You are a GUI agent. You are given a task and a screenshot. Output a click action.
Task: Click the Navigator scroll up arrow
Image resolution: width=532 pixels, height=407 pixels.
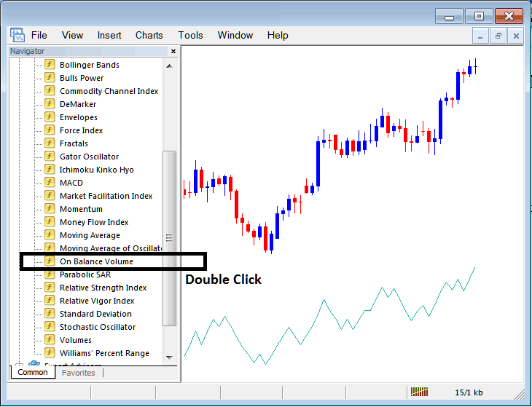169,66
